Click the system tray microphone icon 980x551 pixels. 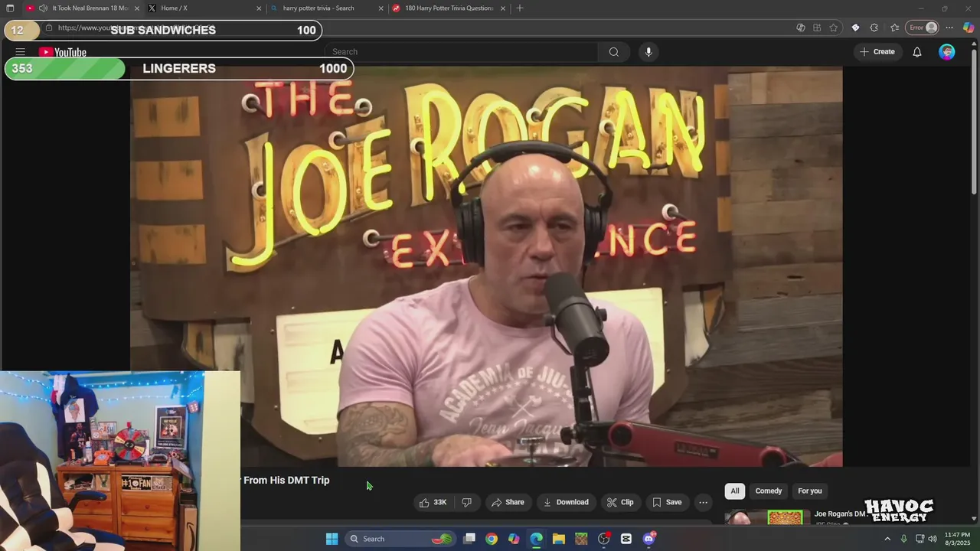tap(903, 539)
